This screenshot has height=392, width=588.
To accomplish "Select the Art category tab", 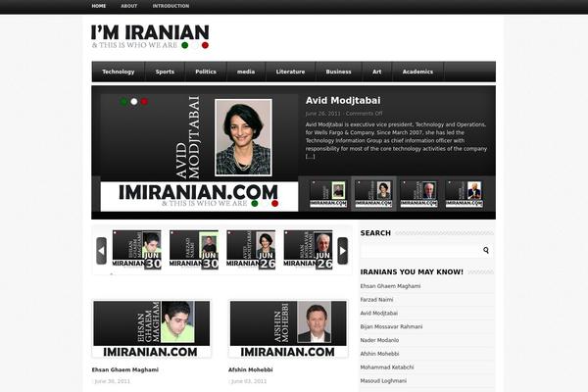I will tap(377, 72).
